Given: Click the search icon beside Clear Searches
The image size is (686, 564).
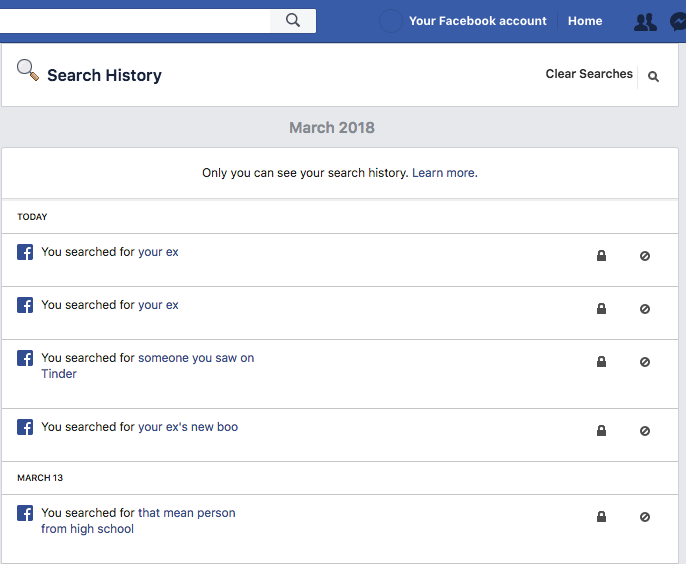Looking at the screenshot, I should pos(653,77).
